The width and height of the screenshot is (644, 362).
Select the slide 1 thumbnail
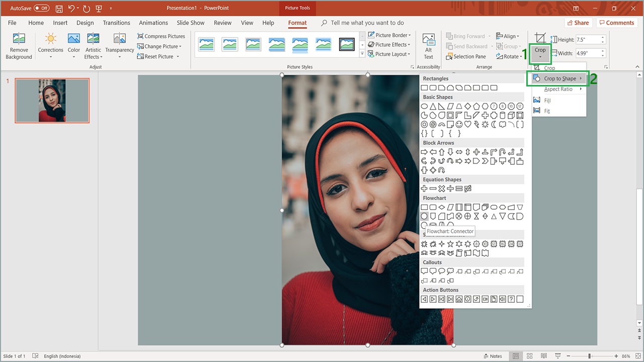(52, 101)
